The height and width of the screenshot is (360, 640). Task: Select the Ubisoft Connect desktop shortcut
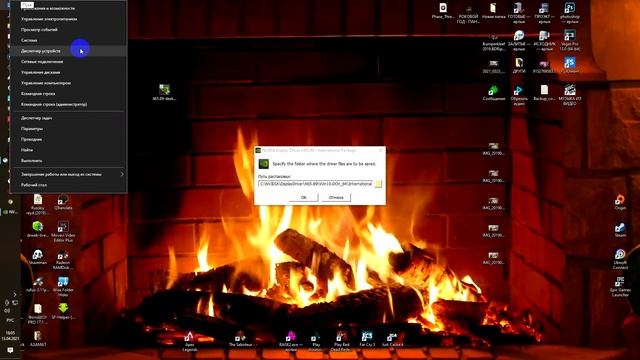pyautogui.click(x=620, y=259)
